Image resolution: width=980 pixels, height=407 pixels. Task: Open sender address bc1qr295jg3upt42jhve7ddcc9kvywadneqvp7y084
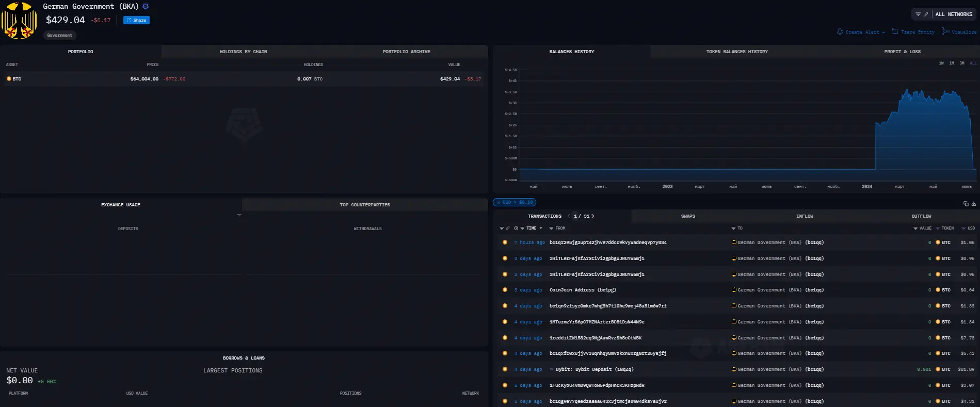point(608,242)
